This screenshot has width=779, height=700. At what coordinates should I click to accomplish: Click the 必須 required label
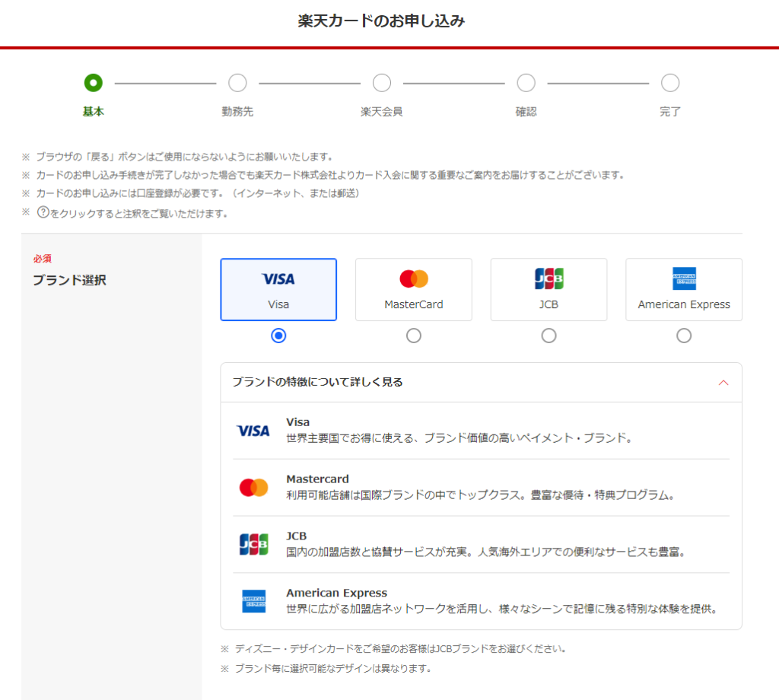43,259
